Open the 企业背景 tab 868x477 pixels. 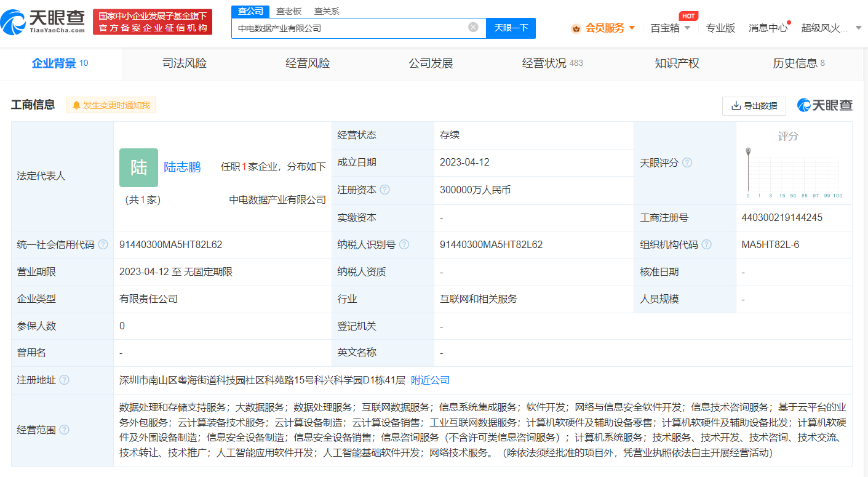pos(60,63)
